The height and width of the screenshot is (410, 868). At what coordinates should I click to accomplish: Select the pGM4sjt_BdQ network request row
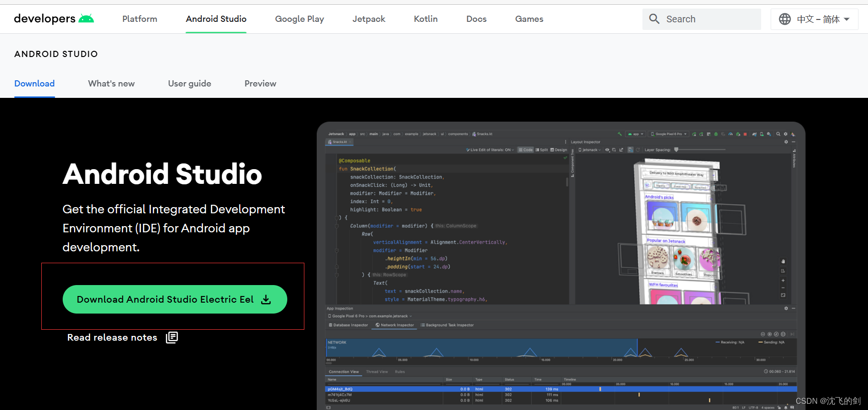point(561,389)
